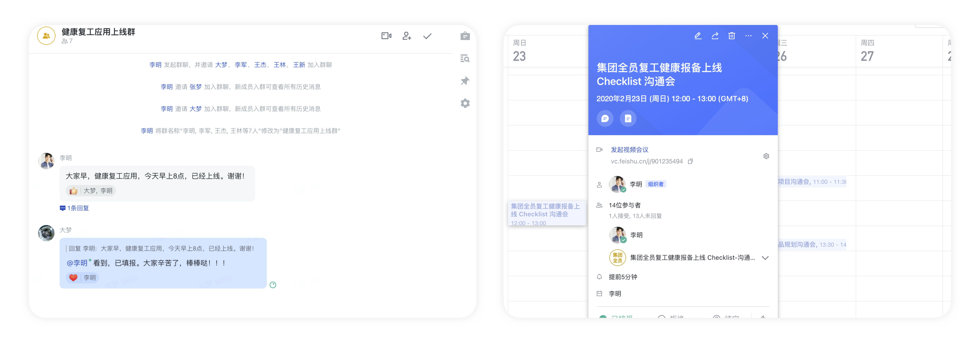The width and height of the screenshot is (980, 342).
Task: Click the 发起视频会议 link
Action: pyautogui.click(x=630, y=149)
